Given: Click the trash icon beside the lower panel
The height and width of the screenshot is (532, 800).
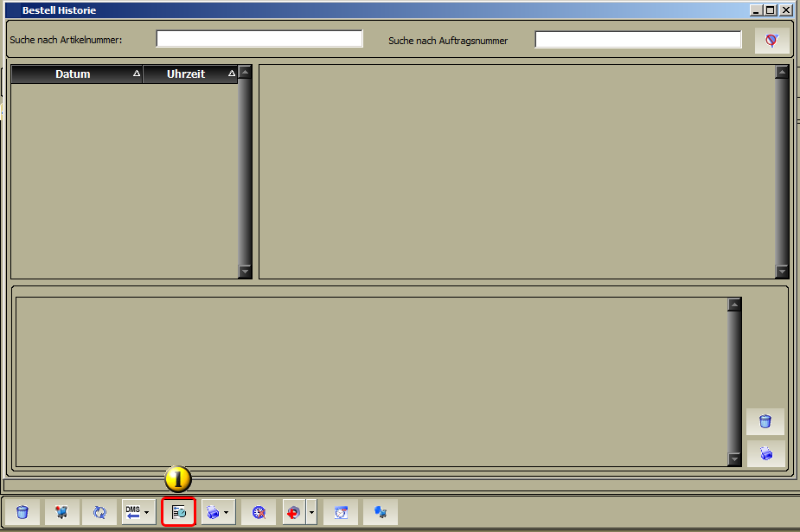Looking at the screenshot, I should (765, 421).
